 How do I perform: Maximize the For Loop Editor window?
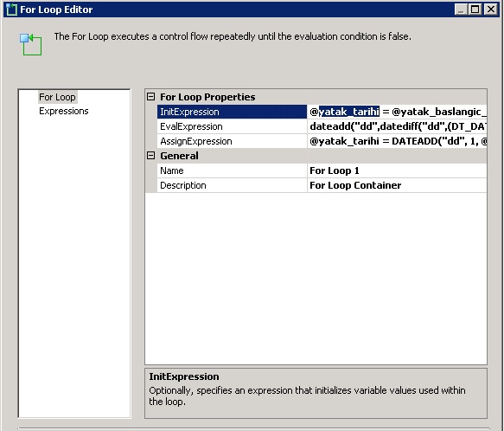click(x=475, y=10)
